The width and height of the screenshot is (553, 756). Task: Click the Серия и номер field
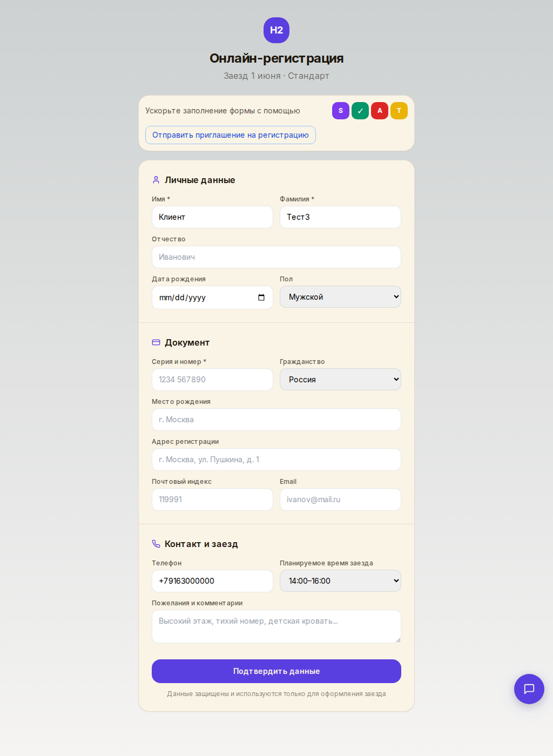click(x=212, y=380)
